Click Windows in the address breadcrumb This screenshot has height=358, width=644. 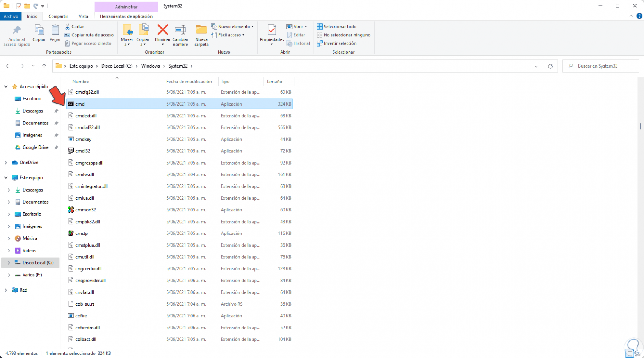click(x=151, y=66)
